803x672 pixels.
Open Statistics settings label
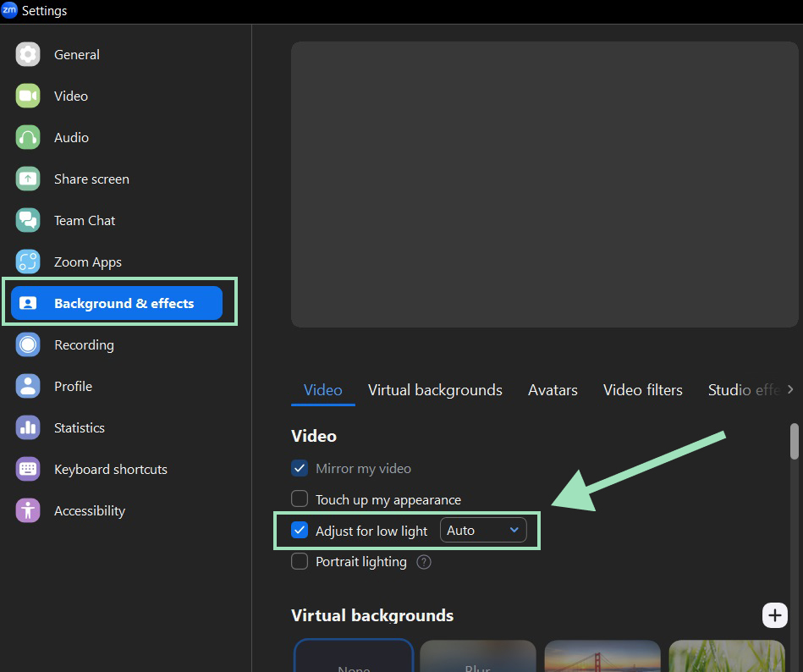80,428
